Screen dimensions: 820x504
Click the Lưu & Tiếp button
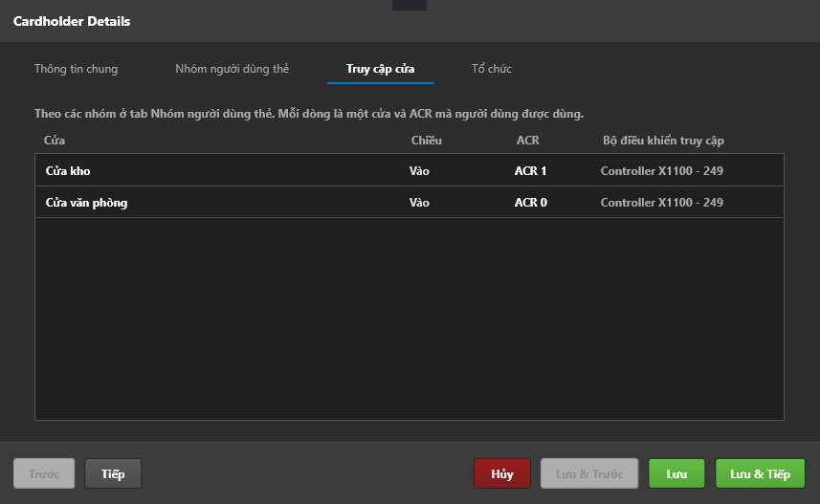760,473
